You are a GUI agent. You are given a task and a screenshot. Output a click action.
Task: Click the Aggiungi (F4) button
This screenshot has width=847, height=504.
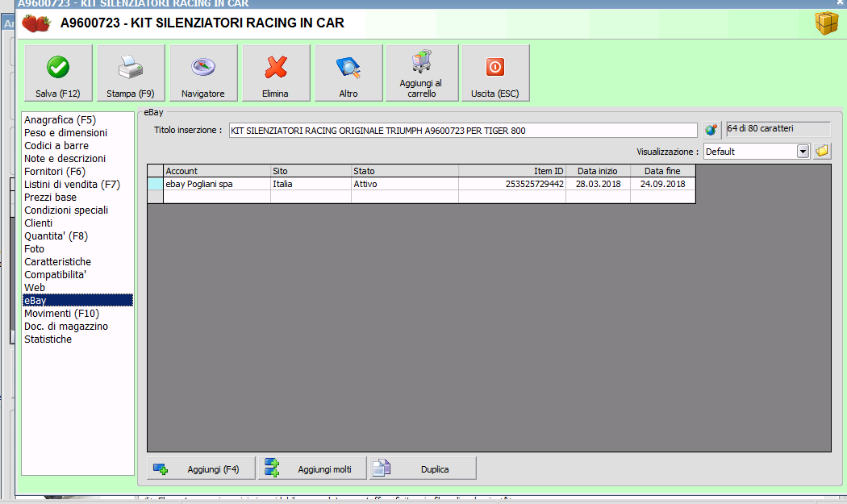201,469
